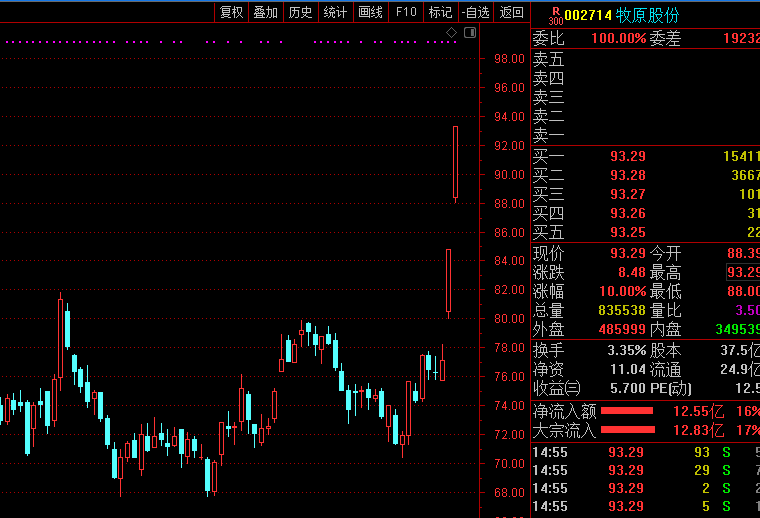Select 买一 bid price 93.29

tap(628, 156)
